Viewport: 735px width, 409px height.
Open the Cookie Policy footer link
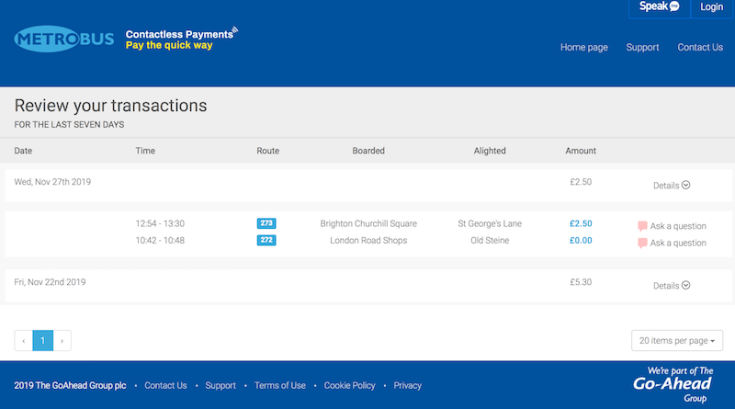click(349, 385)
